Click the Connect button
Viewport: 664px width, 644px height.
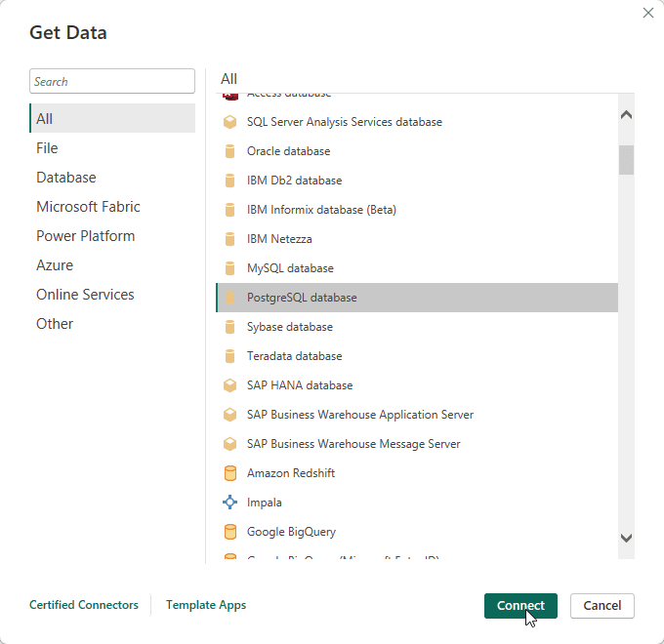tap(520, 606)
